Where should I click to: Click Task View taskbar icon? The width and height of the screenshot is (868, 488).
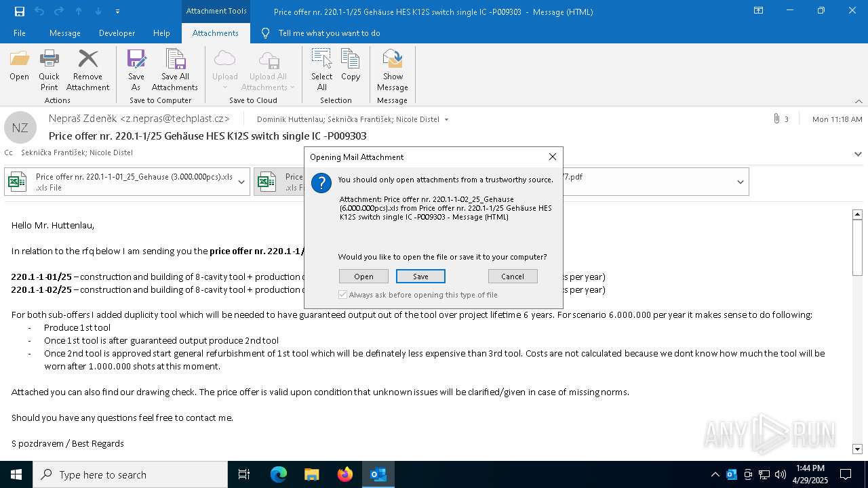click(x=244, y=474)
